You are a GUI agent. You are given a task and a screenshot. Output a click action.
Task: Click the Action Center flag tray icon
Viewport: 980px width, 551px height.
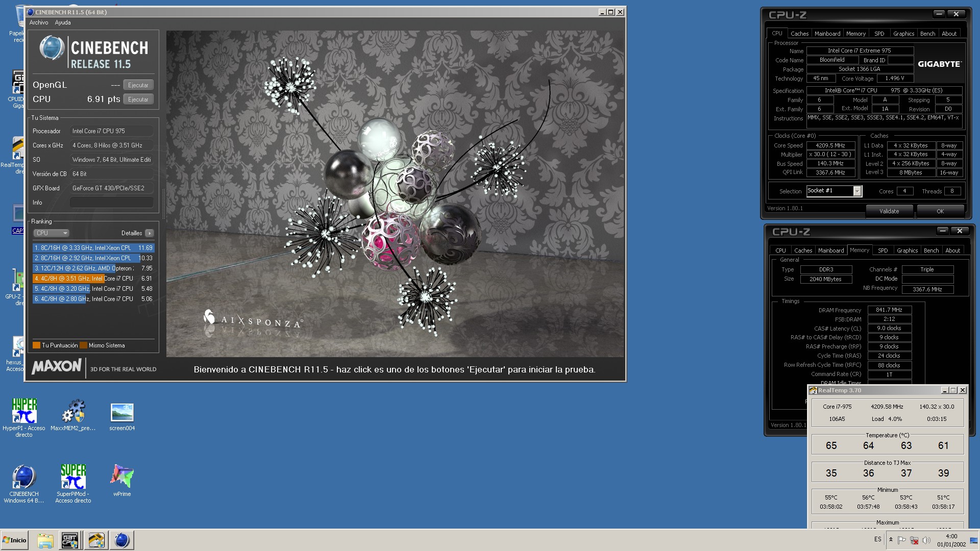(x=902, y=540)
